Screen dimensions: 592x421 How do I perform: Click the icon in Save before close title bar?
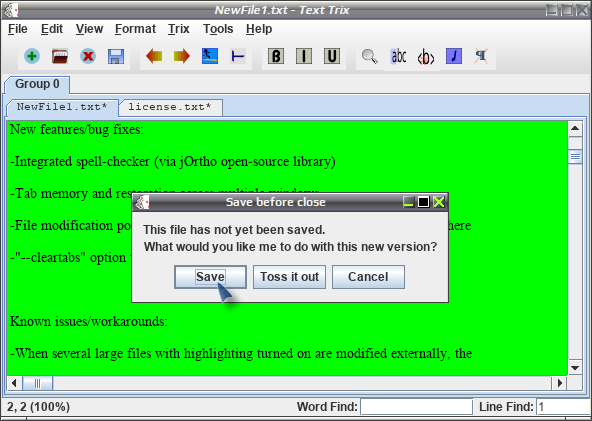coord(143,202)
